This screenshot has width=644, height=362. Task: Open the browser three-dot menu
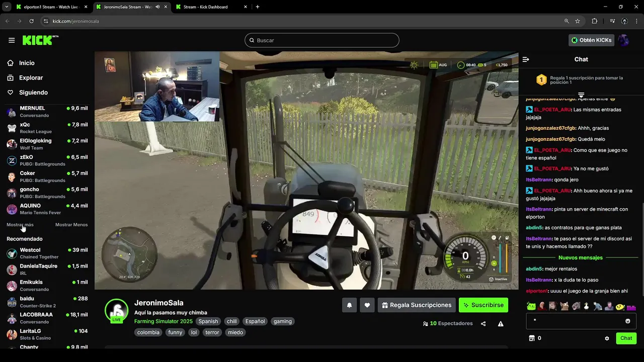pos(637,21)
